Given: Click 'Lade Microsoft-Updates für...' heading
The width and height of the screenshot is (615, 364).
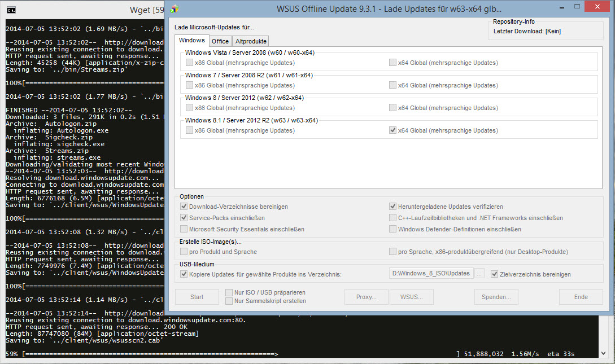Looking at the screenshot, I should 214,28.
